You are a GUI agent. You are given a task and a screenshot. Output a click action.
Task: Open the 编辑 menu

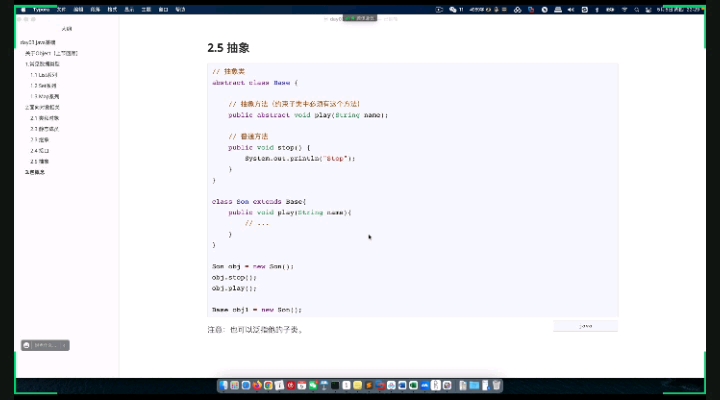79,9
